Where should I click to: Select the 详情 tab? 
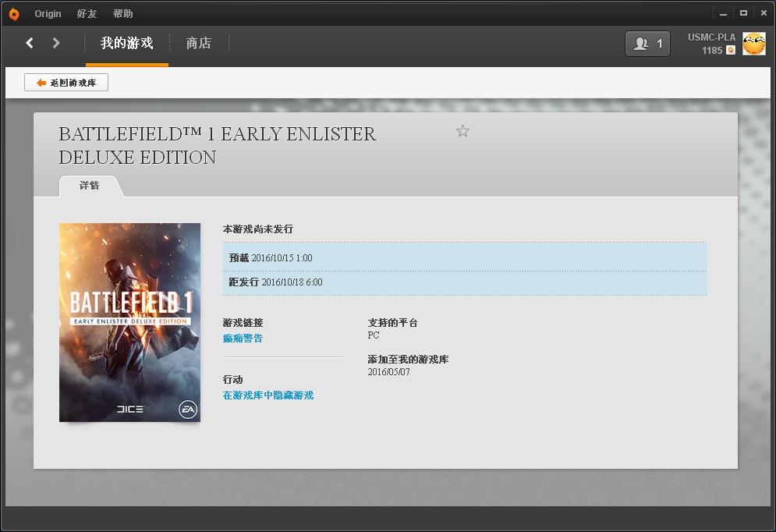click(90, 186)
